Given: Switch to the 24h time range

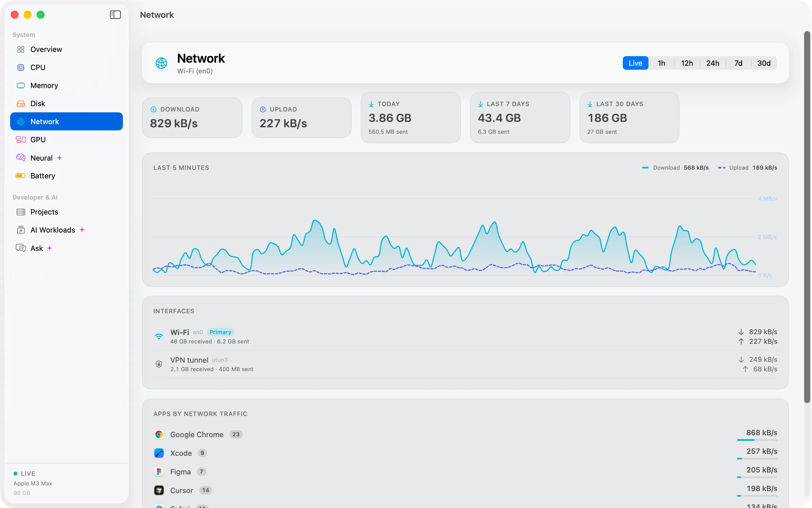Looking at the screenshot, I should tap(713, 63).
